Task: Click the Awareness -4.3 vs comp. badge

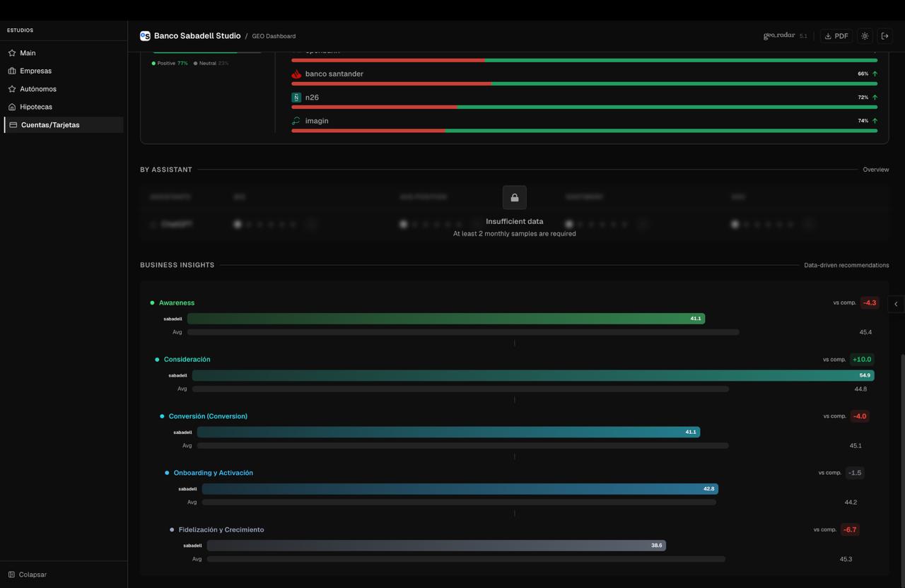Action: [x=869, y=303]
